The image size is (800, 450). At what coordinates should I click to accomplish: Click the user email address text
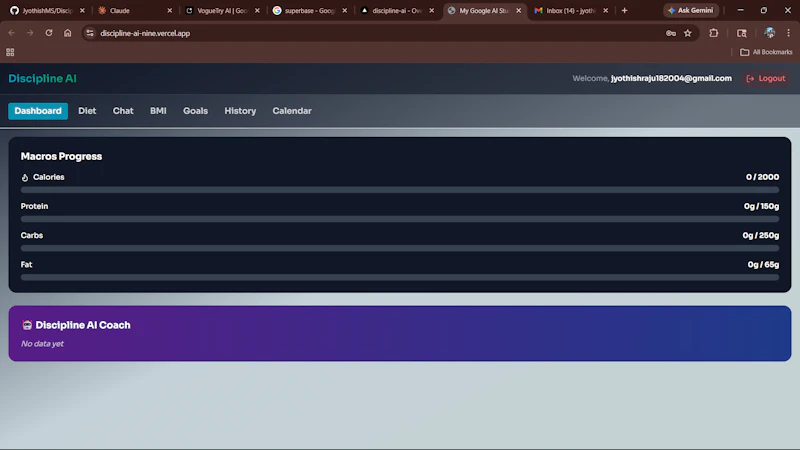671,78
